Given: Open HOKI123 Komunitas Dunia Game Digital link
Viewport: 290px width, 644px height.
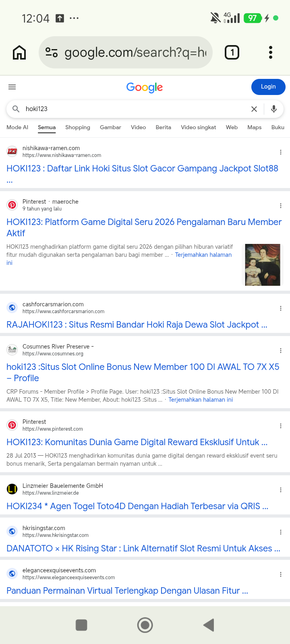Looking at the screenshot, I should 137,442.
